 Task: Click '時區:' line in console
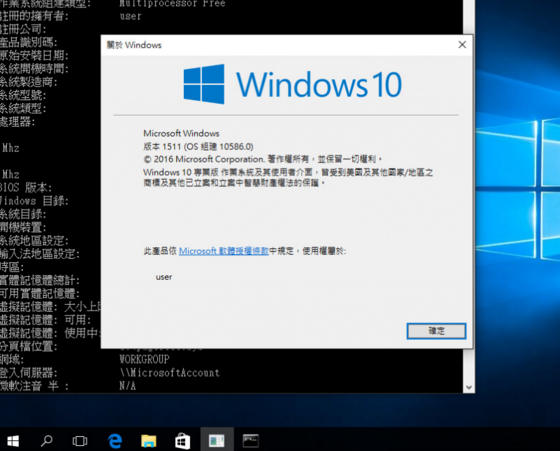pos(12,267)
